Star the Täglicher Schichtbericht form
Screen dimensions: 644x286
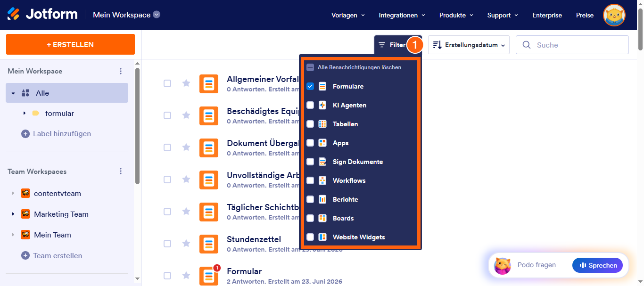(x=186, y=212)
